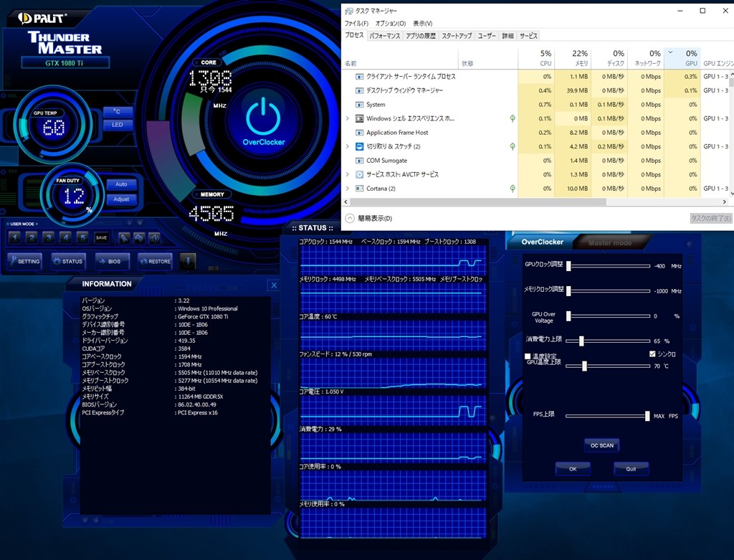Click Task Manager title bar app icon
The height and width of the screenshot is (560, 734).
349,11
